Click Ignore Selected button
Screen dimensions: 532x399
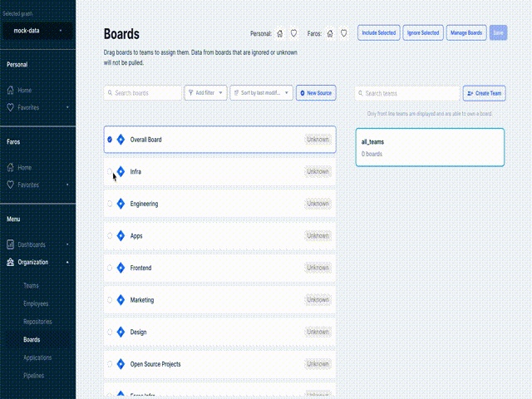tap(423, 33)
